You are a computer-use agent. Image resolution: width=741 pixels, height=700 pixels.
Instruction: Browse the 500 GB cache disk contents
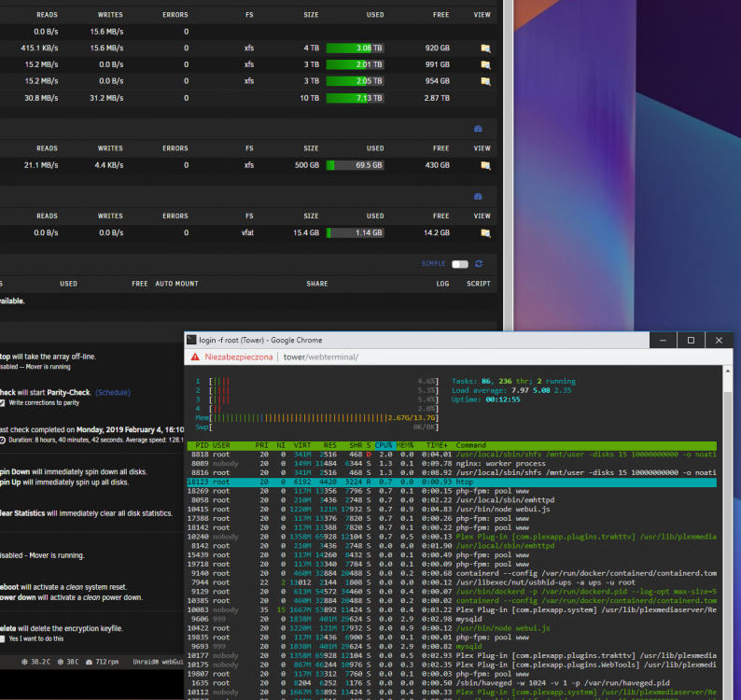(485, 165)
